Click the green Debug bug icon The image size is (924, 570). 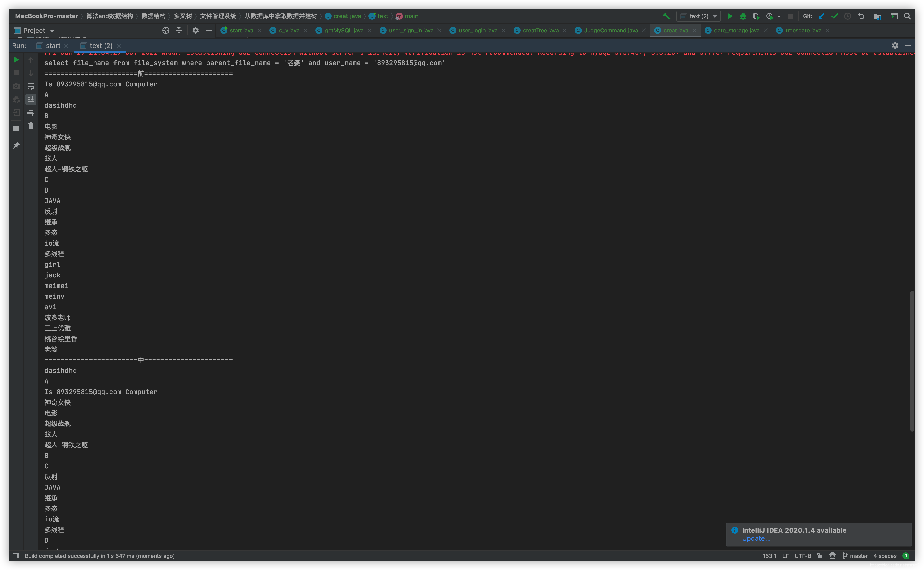pos(743,16)
